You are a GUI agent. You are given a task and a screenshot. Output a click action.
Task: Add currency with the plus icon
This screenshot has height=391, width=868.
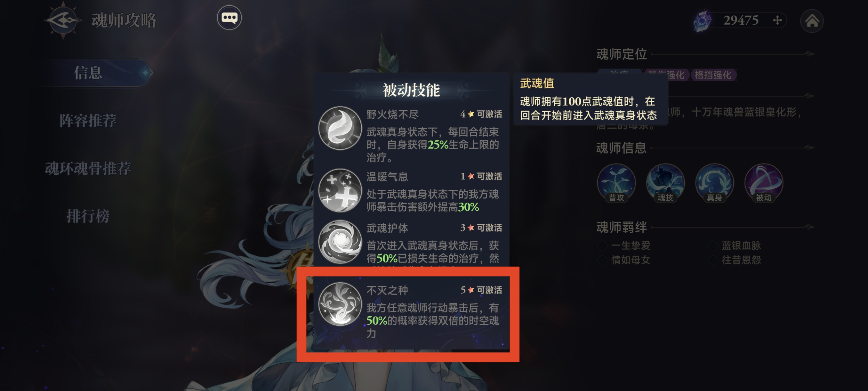pyautogui.click(x=777, y=20)
